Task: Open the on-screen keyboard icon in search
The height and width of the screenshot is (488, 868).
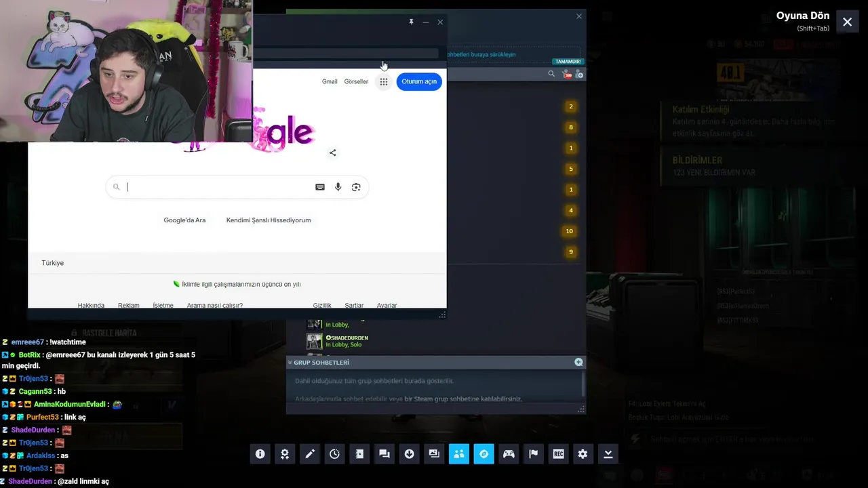Action: tap(320, 187)
